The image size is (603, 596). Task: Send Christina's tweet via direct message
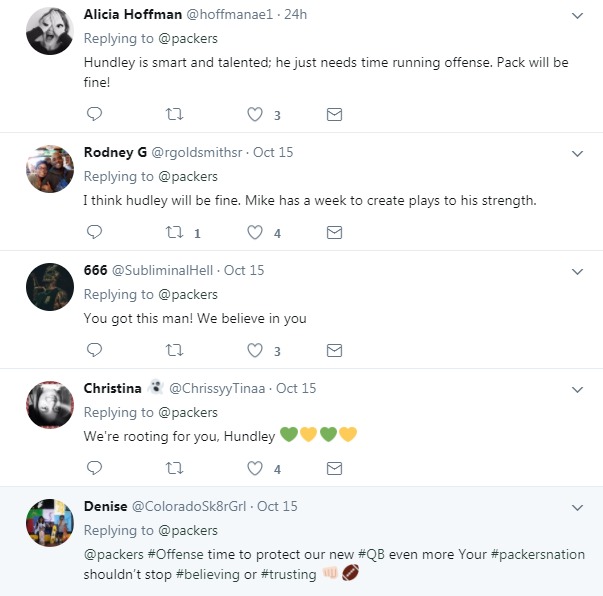point(335,468)
